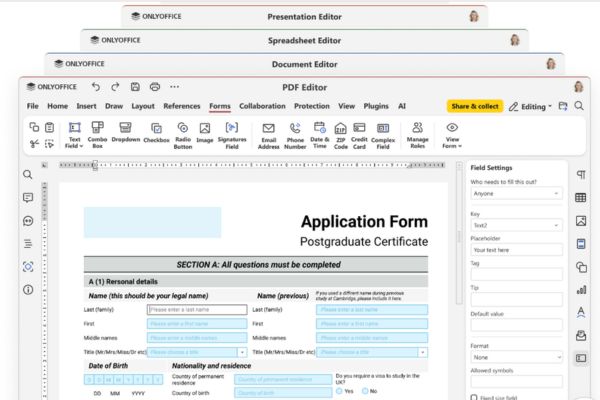Insert a Radio Button field
Screen dimensions: 600x400
(183, 135)
